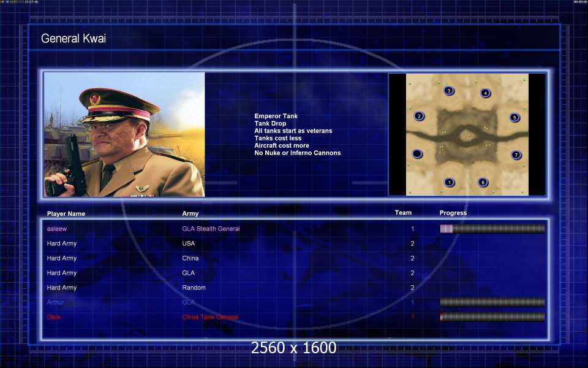588x368 pixels.
Task: Click the 'Tanks cost less' line
Action: 278,138
